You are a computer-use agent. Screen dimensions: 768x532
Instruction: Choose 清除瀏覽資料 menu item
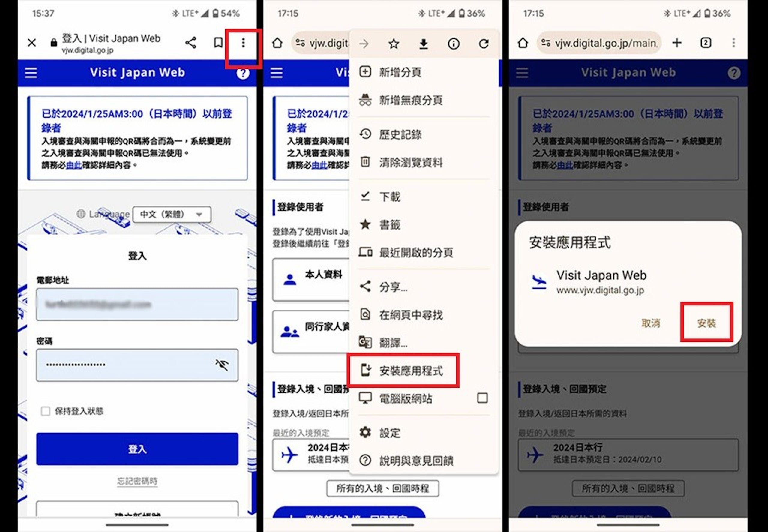[424, 162]
